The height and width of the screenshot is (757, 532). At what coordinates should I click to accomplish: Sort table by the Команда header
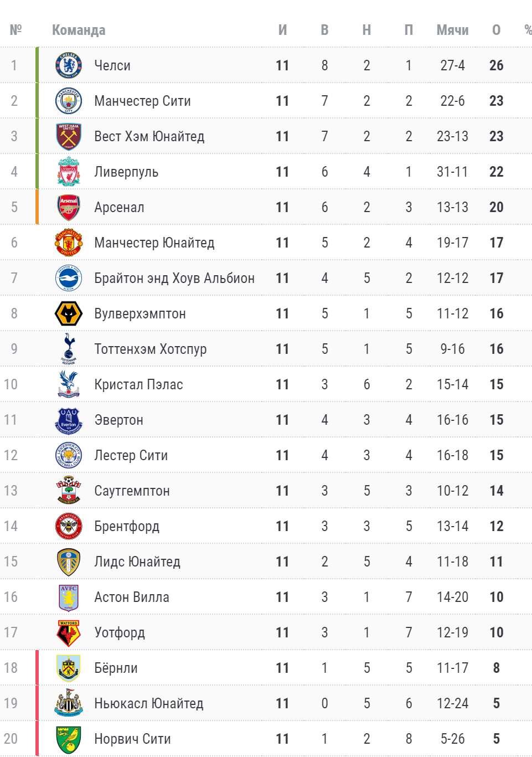79,30
